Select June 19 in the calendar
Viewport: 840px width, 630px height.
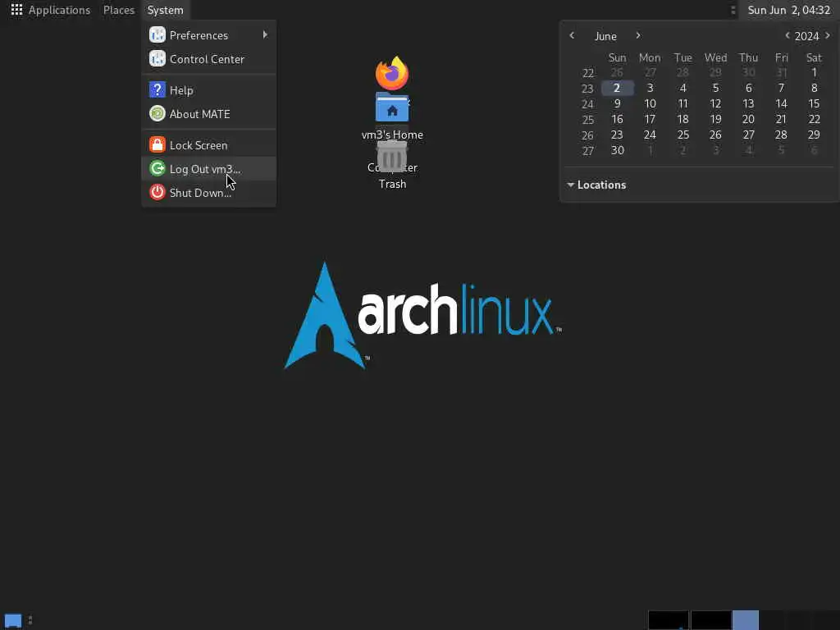click(x=715, y=119)
